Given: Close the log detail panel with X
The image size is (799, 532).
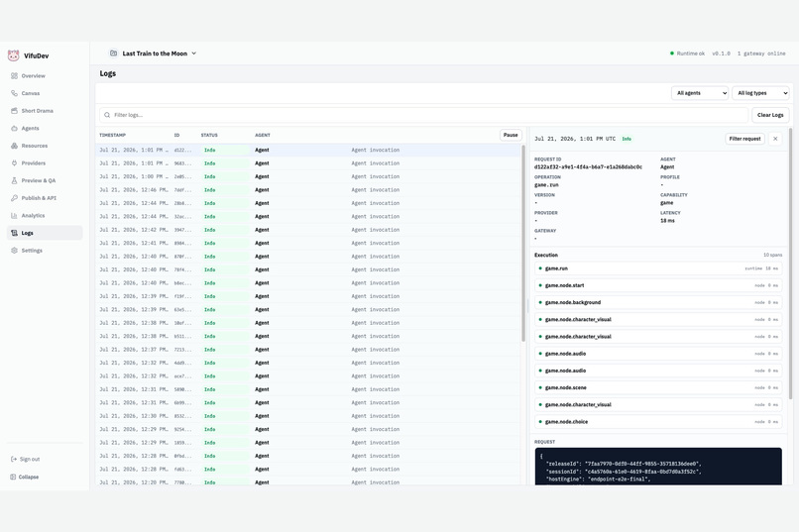Looking at the screenshot, I should tap(775, 139).
